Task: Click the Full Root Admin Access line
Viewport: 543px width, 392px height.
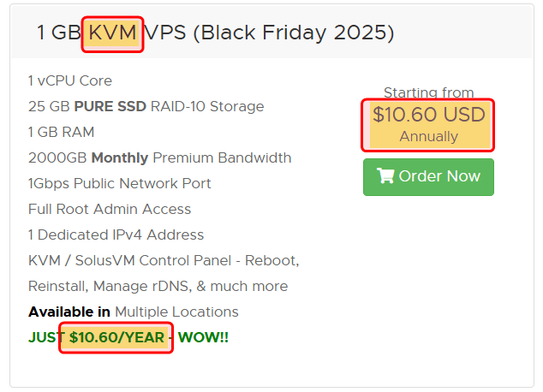Action: point(110,209)
